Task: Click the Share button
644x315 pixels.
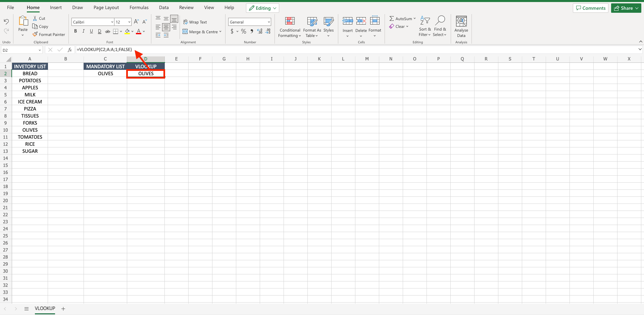Action: 626,8
